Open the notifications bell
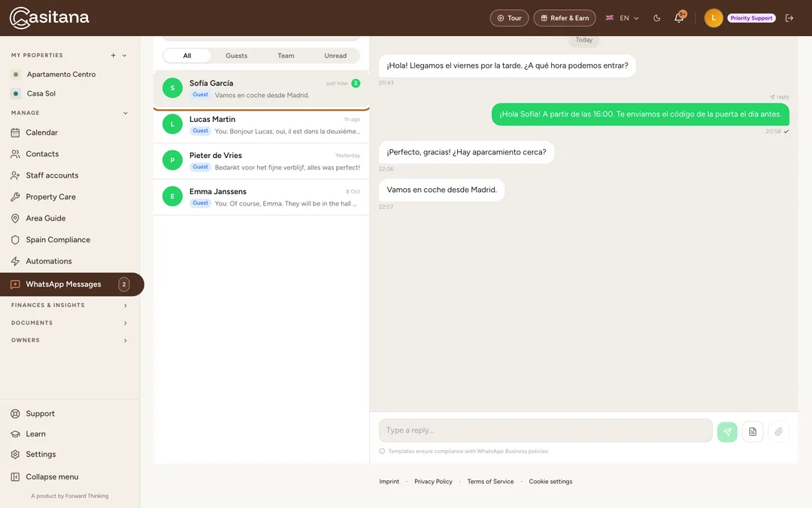 pos(679,18)
